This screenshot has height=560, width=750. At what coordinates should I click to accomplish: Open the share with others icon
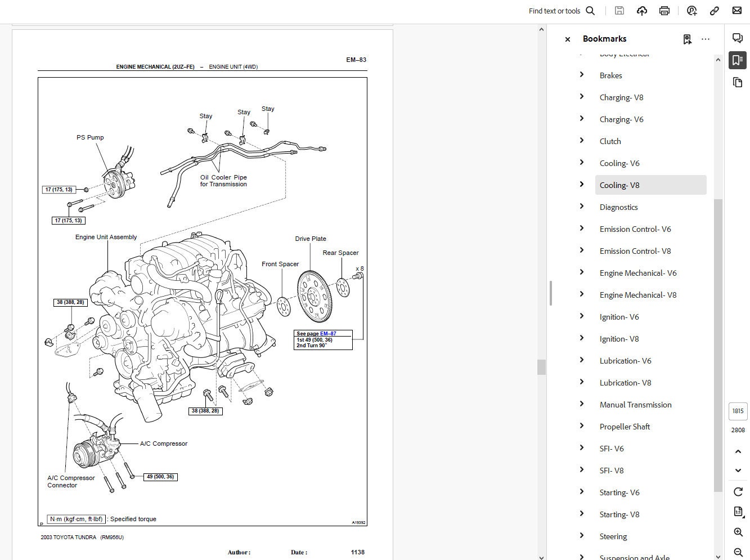692,11
